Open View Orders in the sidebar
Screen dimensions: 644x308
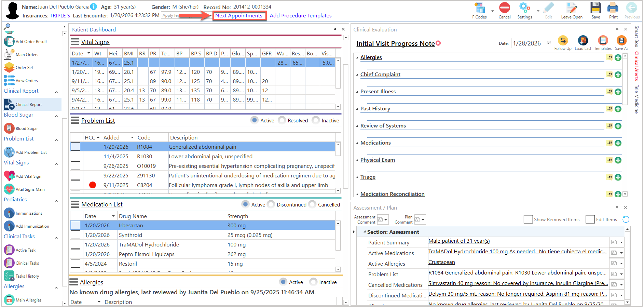point(21,80)
